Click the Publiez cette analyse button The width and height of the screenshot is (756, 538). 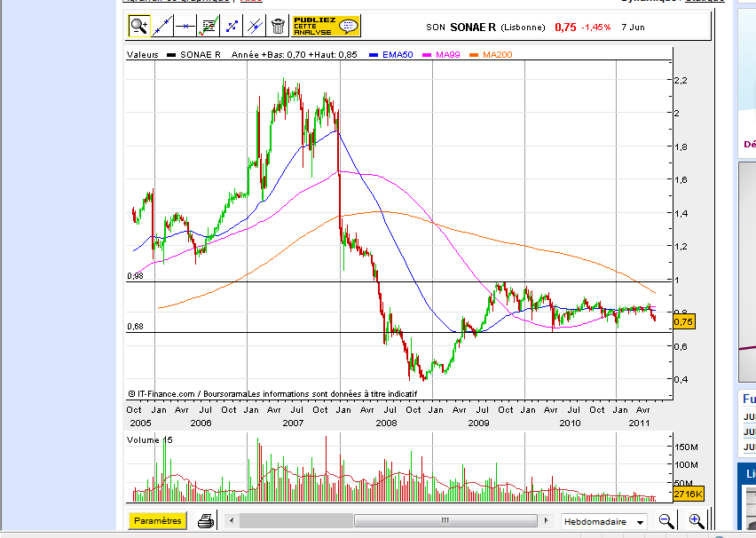pyautogui.click(x=326, y=26)
